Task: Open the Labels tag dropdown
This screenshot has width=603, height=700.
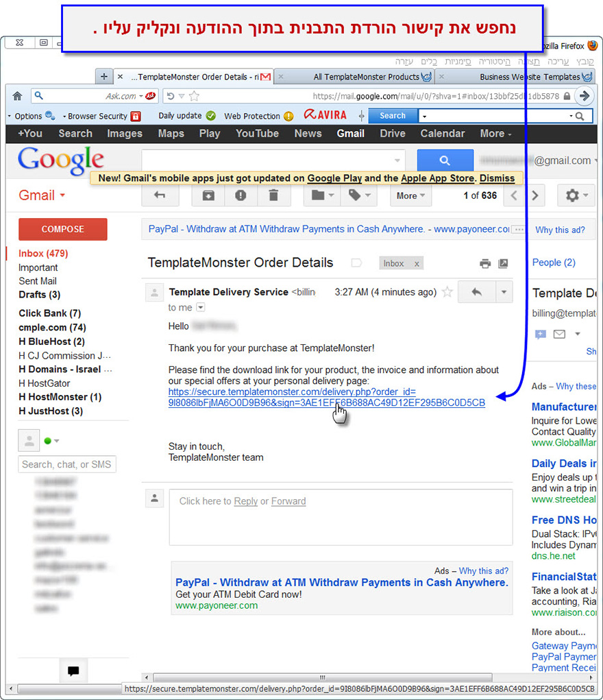Action: coord(359,195)
